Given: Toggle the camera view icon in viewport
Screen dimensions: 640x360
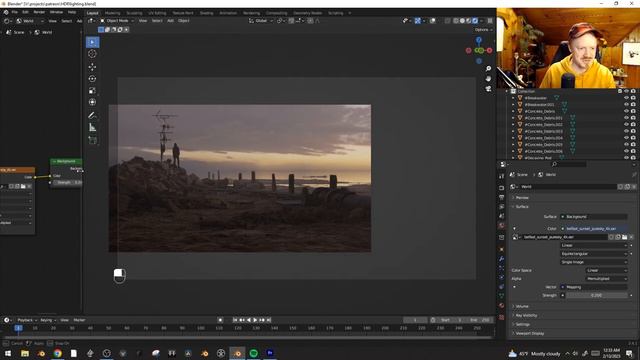Looking at the screenshot, I should pos(488,89).
